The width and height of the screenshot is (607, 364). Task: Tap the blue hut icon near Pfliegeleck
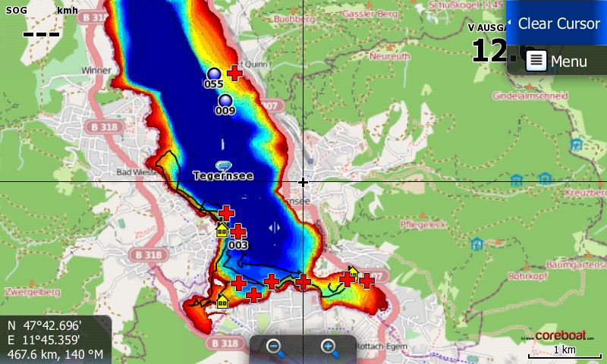(477, 243)
